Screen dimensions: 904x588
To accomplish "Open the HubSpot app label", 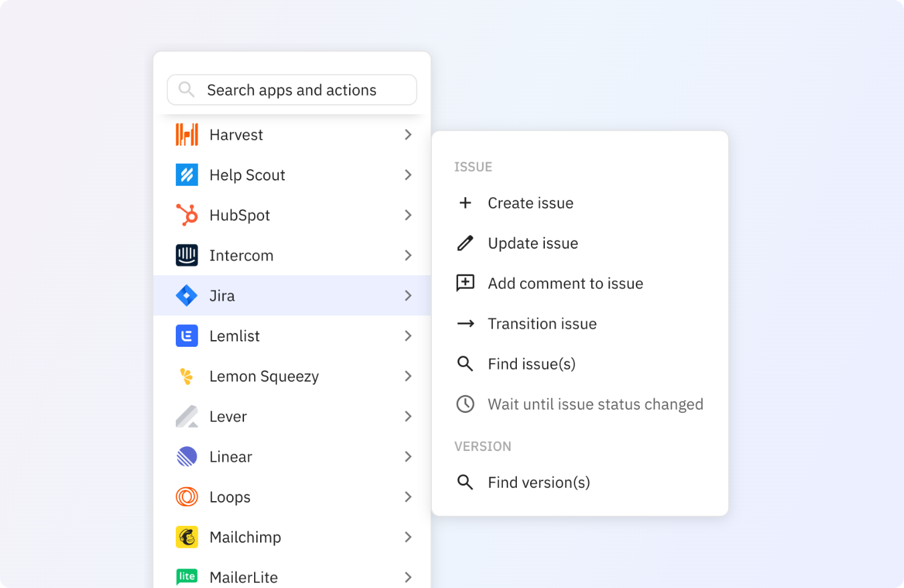I will [x=239, y=215].
